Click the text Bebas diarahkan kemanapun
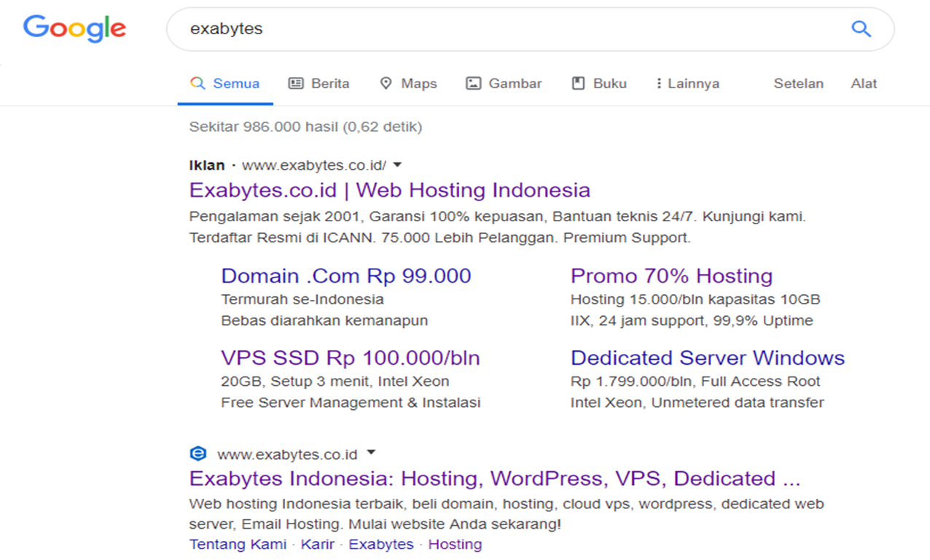The width and height of the screenshot is (930, 560). (324, 320)
